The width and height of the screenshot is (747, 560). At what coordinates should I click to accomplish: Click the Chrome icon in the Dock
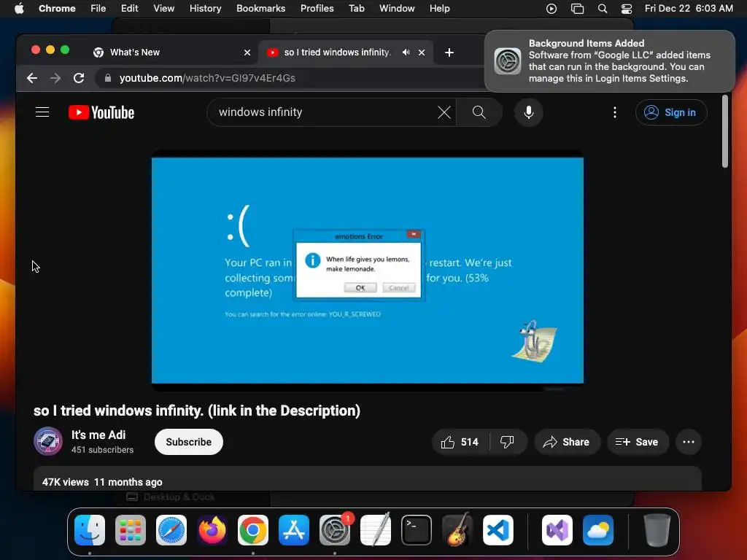click(253, 530)
